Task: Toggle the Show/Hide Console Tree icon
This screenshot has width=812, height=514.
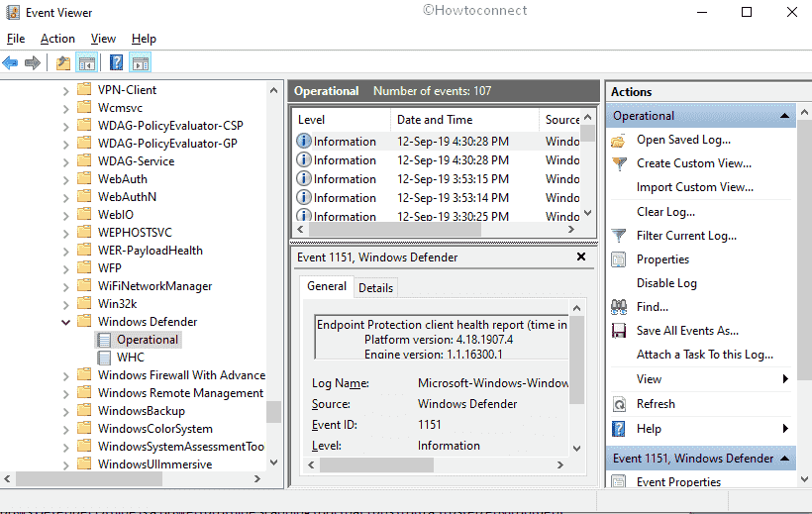Action: point(87,63)
